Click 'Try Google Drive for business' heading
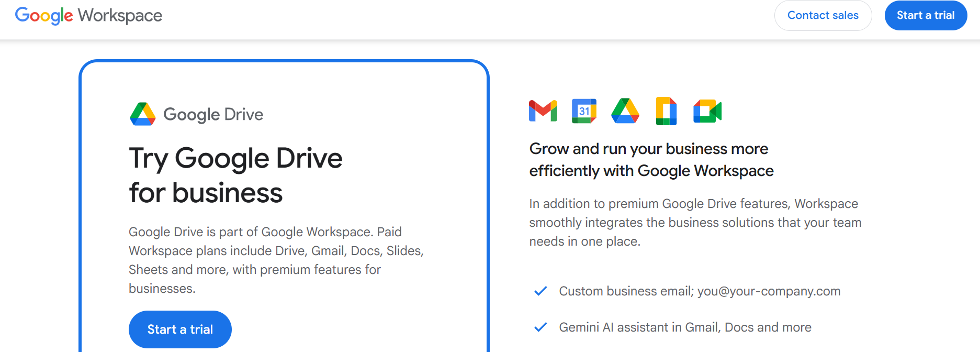Image resolution: width=980 pixels, height=352 pixels. pyautogui.click(x=235, y=175)
